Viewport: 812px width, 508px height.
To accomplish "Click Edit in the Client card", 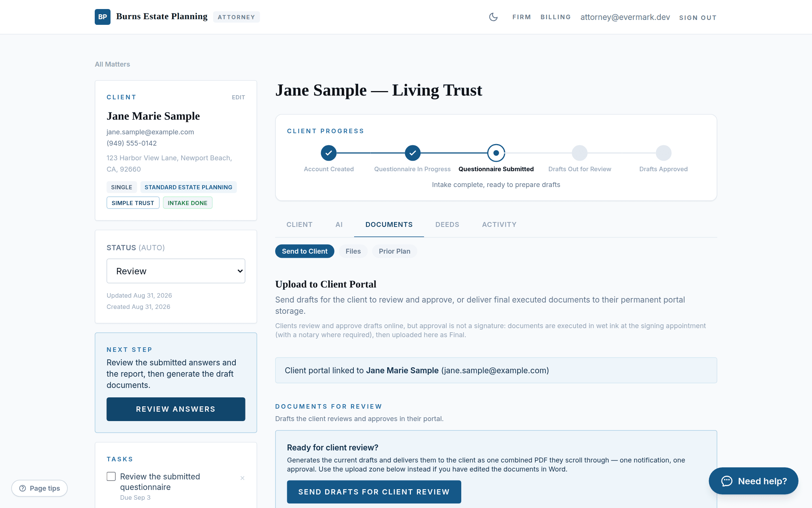I will point(238,97).
